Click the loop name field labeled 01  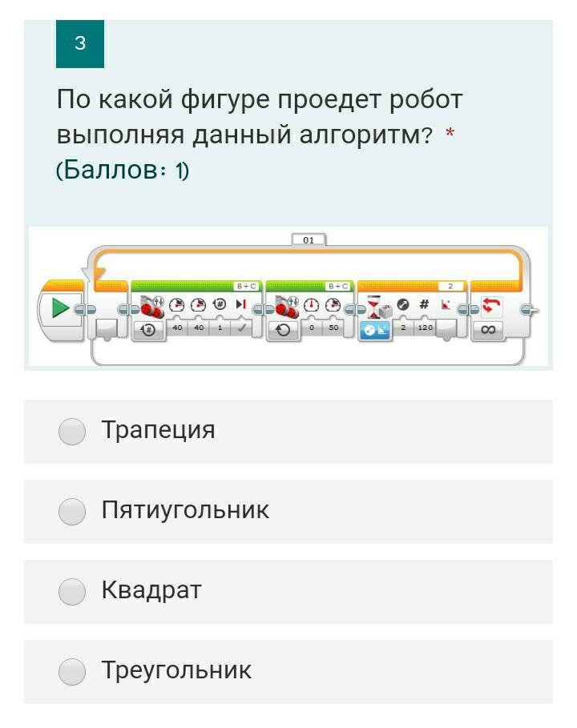pos(309,239)
